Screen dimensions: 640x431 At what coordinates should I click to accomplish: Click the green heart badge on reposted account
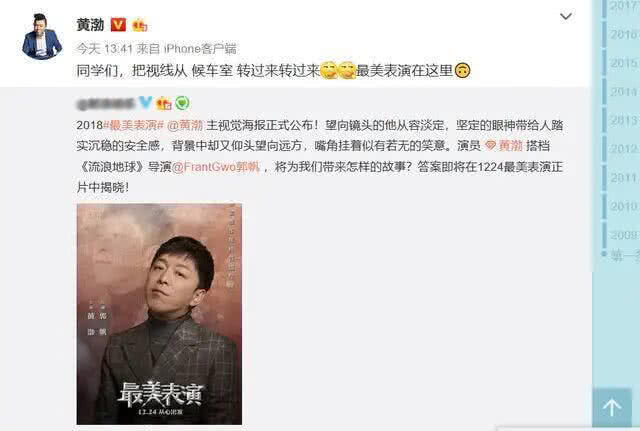point(182,103)
